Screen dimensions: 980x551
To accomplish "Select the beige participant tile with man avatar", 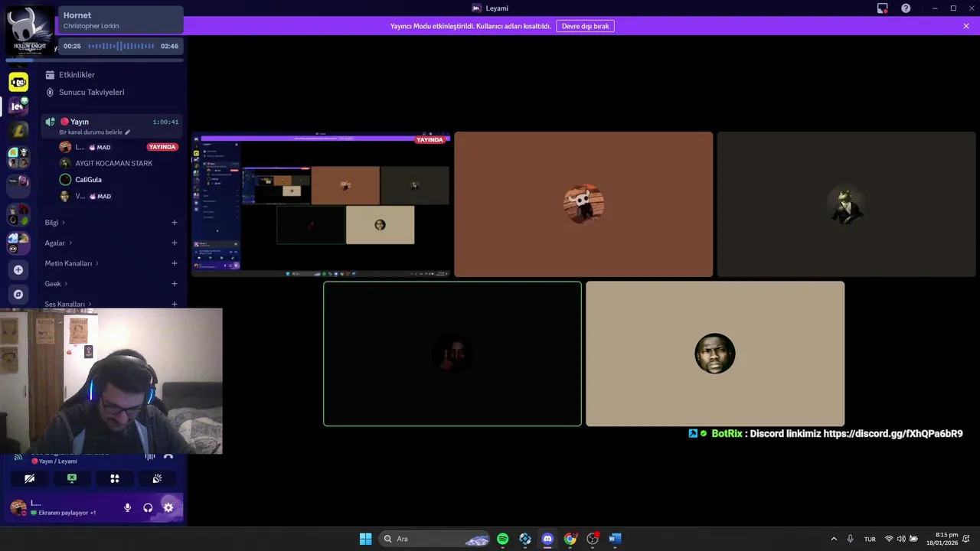I will point(715,354).
